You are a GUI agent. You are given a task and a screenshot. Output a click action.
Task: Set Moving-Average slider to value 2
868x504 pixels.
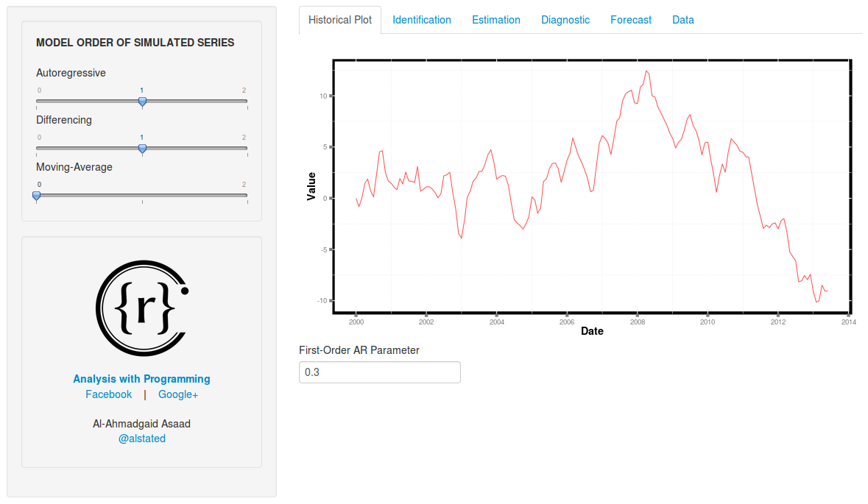coord(247,195)
